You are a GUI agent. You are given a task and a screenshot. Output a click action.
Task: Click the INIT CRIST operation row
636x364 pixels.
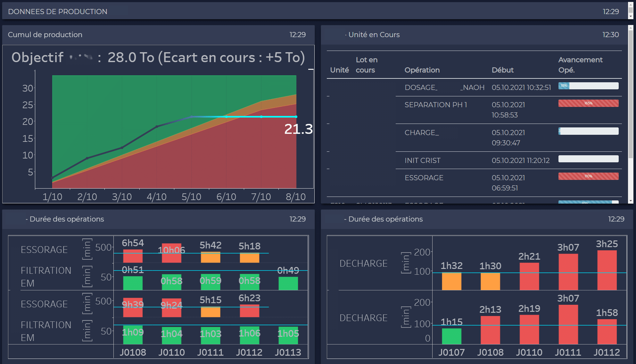point(422,160)
